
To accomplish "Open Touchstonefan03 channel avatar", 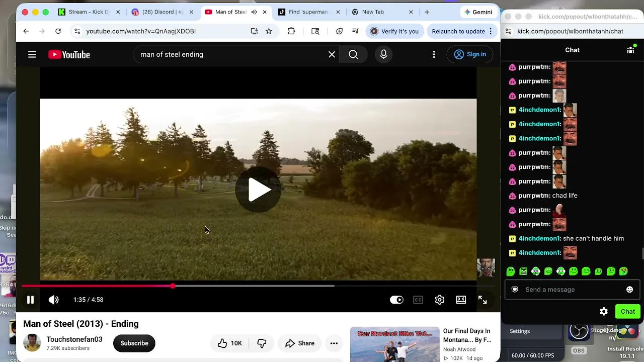I will pyautogui.click(x=32, y=343).
